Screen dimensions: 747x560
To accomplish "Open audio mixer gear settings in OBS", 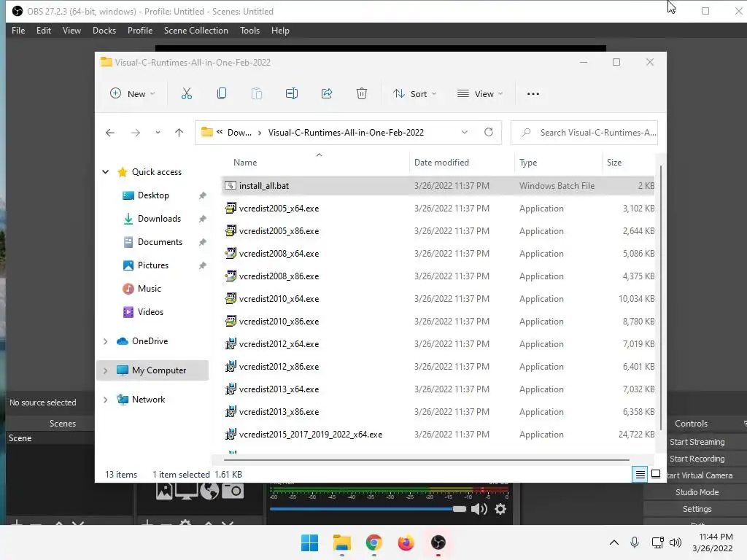I will click(x=500, y=509).
